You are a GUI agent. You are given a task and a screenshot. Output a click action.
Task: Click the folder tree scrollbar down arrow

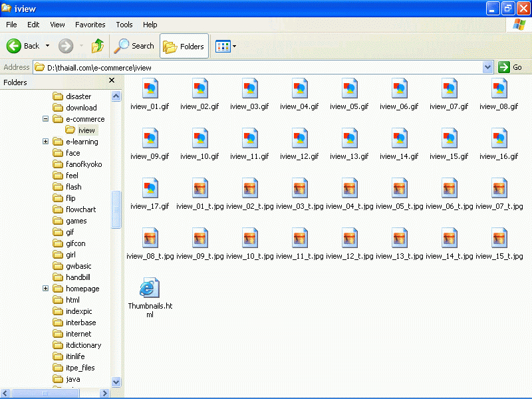[116, 382]
